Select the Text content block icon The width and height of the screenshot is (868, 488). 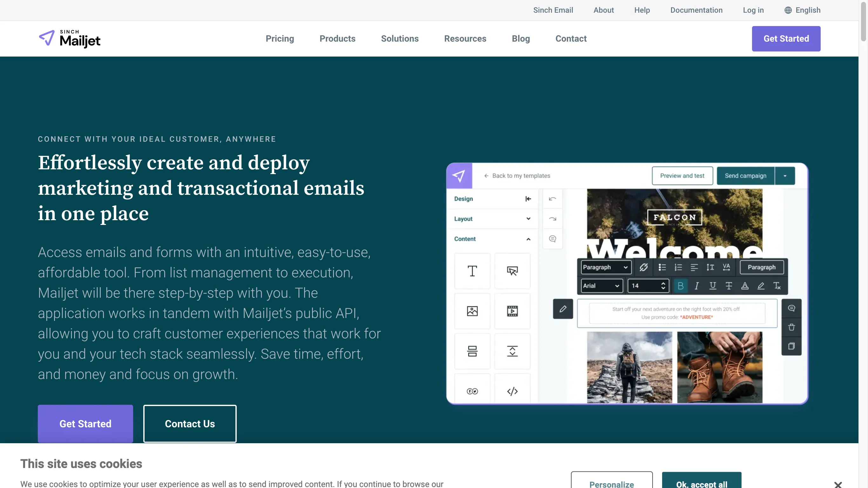[x=472, y=271]
